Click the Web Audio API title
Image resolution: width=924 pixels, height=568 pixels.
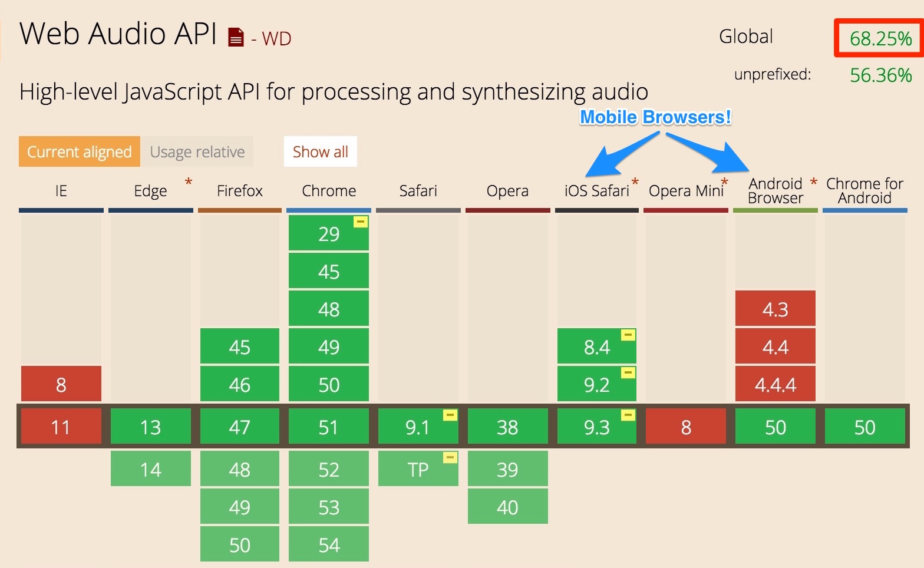tap(118, 34)
